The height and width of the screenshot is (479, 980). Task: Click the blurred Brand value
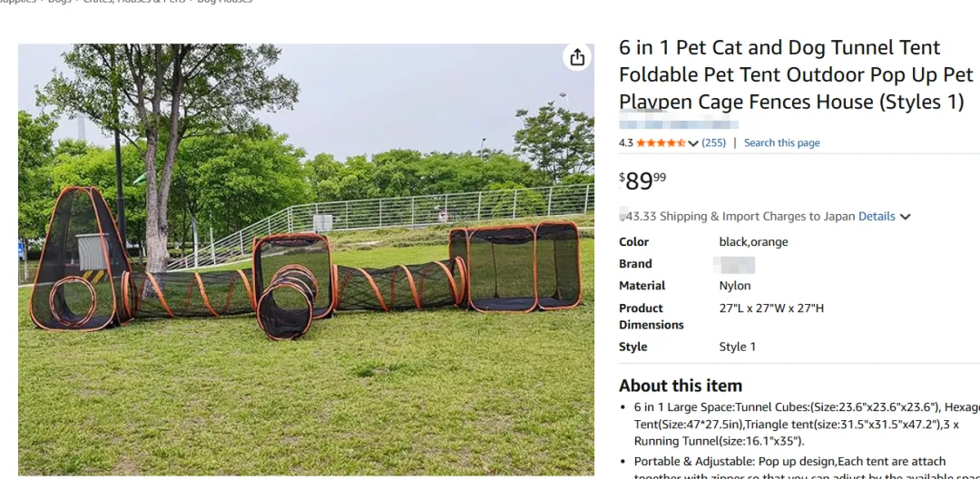coord(735,264)
